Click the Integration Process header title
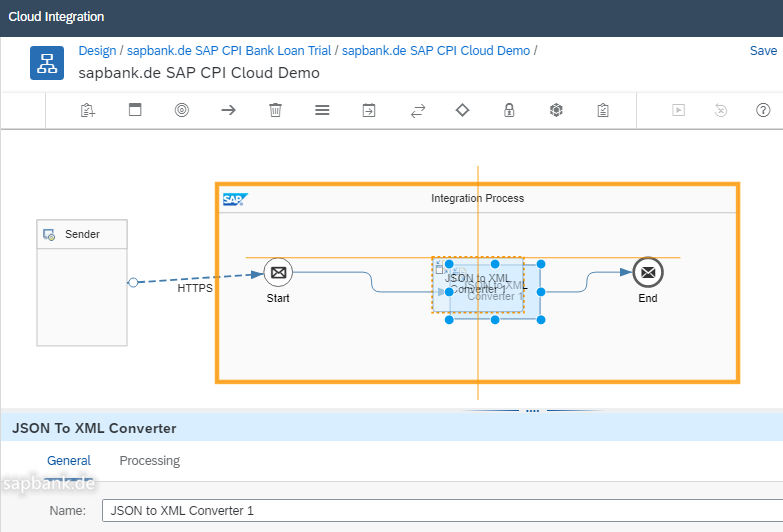The image size is (783, 532). click(x=477, y=198)
